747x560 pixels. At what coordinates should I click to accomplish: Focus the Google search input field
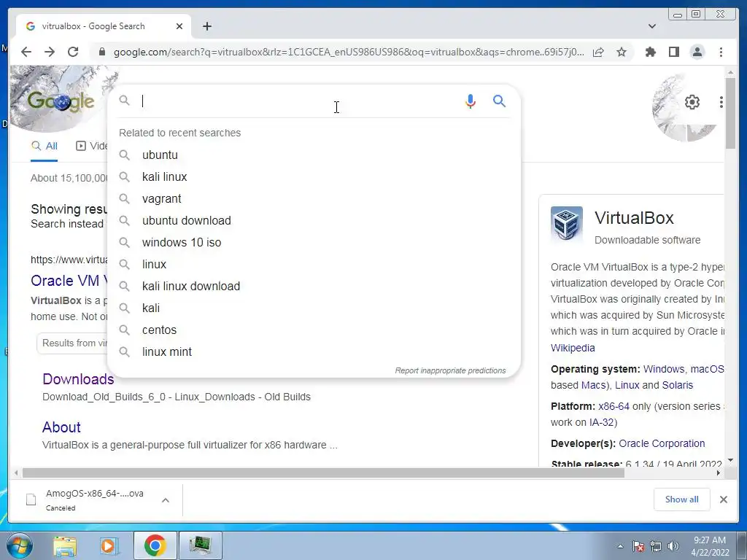[x=299, y=101]
